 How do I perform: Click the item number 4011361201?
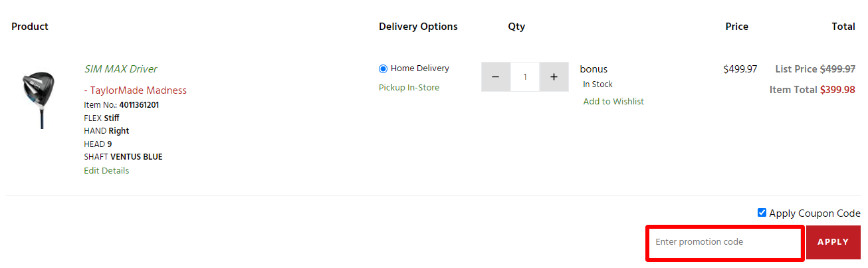(x=139, y=105)
